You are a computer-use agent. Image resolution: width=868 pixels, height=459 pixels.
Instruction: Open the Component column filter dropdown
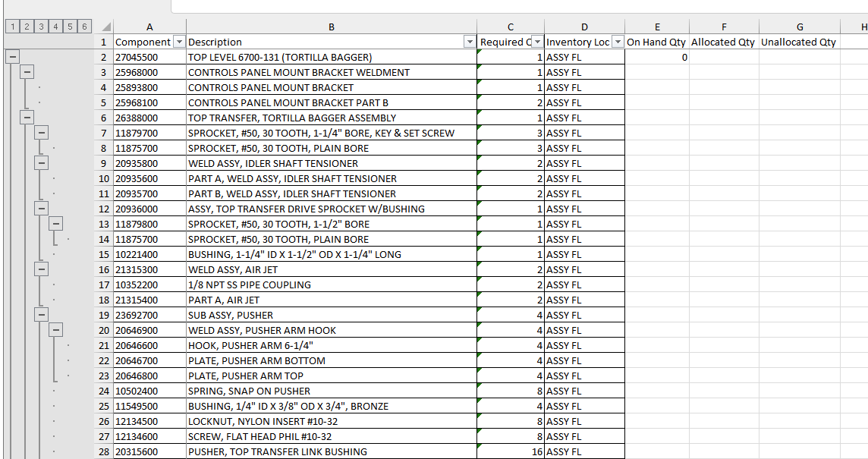[179, 42]
